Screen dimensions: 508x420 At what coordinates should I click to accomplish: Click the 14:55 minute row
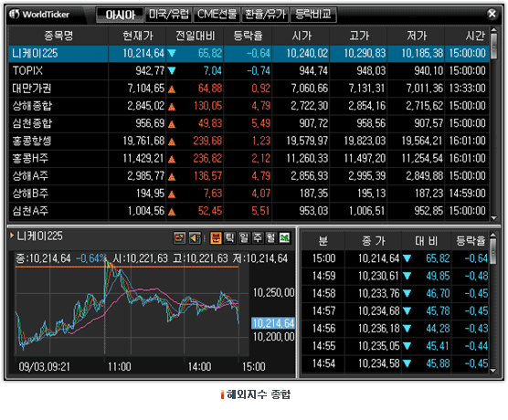point(395,346)
